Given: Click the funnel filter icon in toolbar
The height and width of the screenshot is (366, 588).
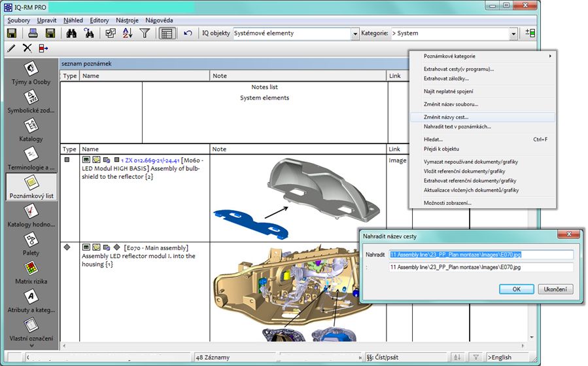Looking at the screenshot, I should pos(145,33).
